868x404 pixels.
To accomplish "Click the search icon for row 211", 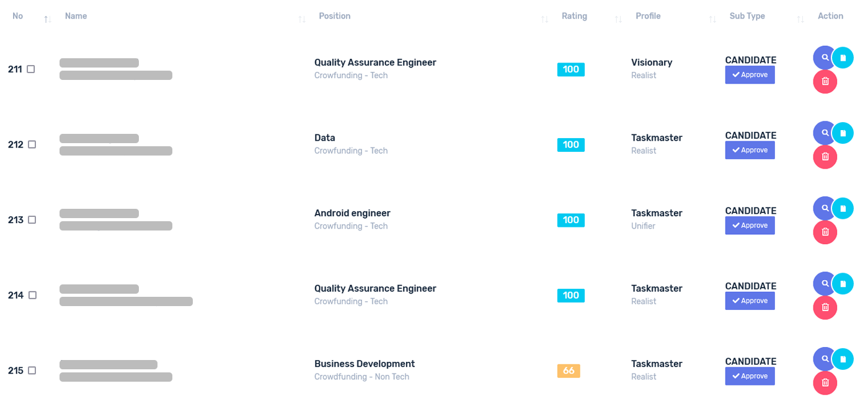I will click(825, 58).
